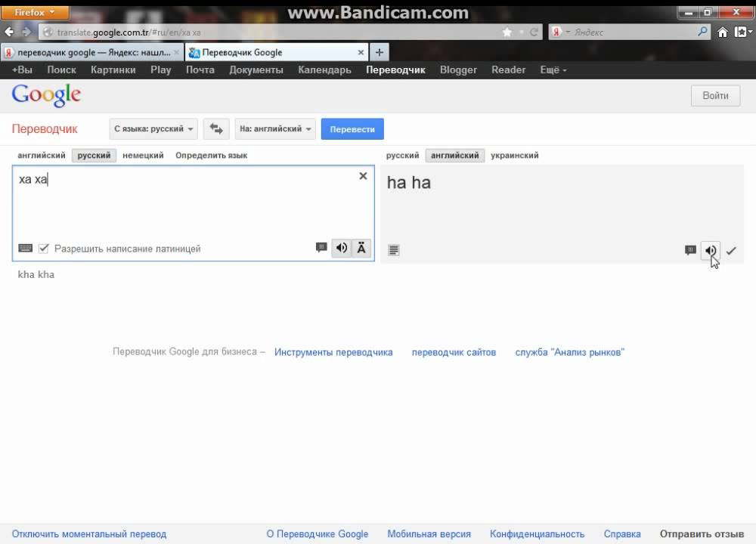The image size is (756, 544).
Task: Select английский as source language
Action: coord(42,155)
